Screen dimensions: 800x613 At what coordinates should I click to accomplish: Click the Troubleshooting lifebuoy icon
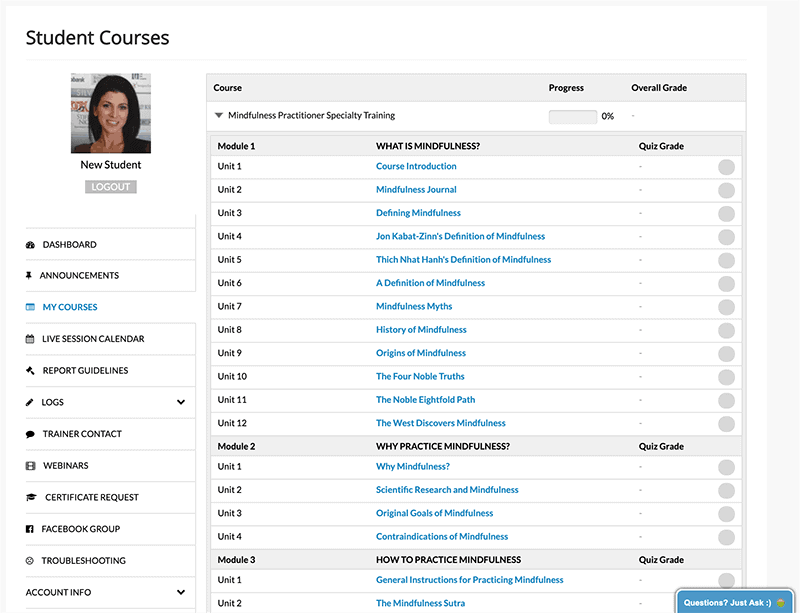[30, 560]
